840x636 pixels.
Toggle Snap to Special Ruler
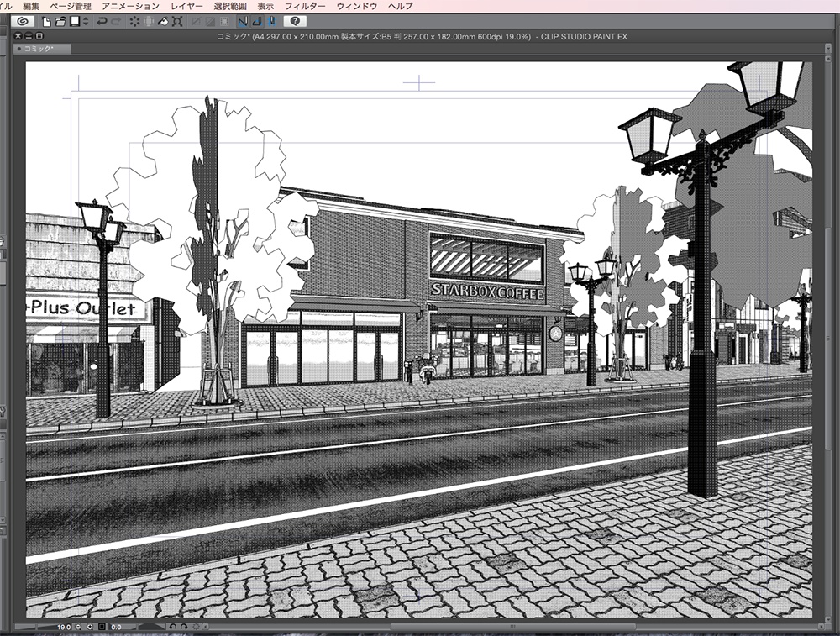[x=257, y=22]
